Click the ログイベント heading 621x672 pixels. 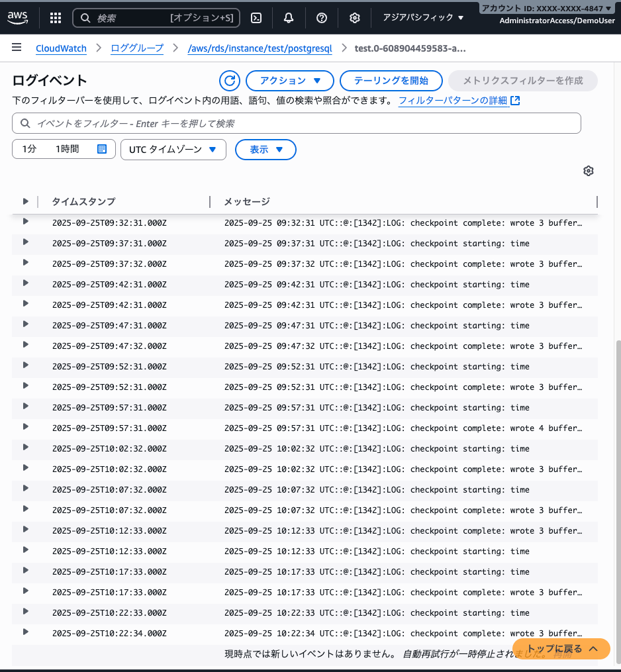coord(50,80)
